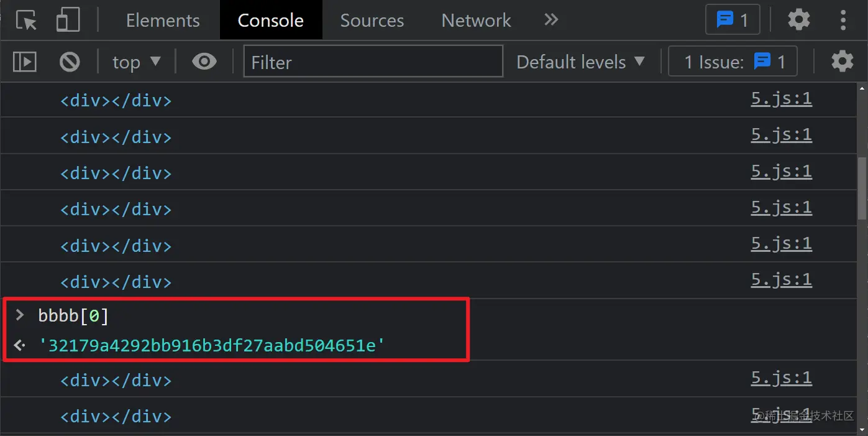Viewport: 868px width, 436px height.
Task: Open the Network tab
Action: pos(476,21)
